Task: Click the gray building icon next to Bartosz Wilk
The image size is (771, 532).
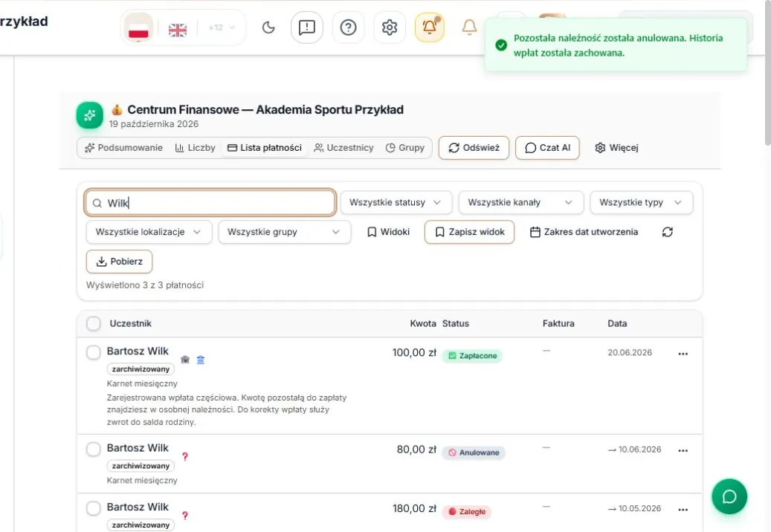Action: 185,360
